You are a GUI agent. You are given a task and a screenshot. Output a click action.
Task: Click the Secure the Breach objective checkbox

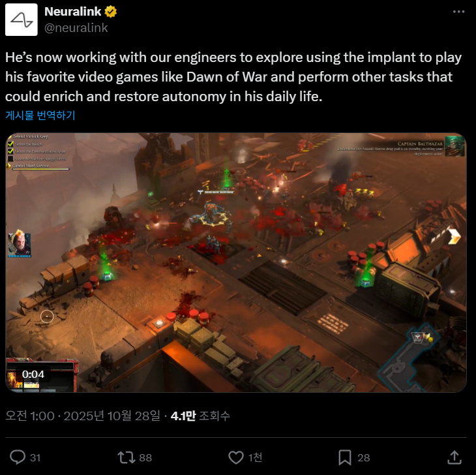coord(10,144)
